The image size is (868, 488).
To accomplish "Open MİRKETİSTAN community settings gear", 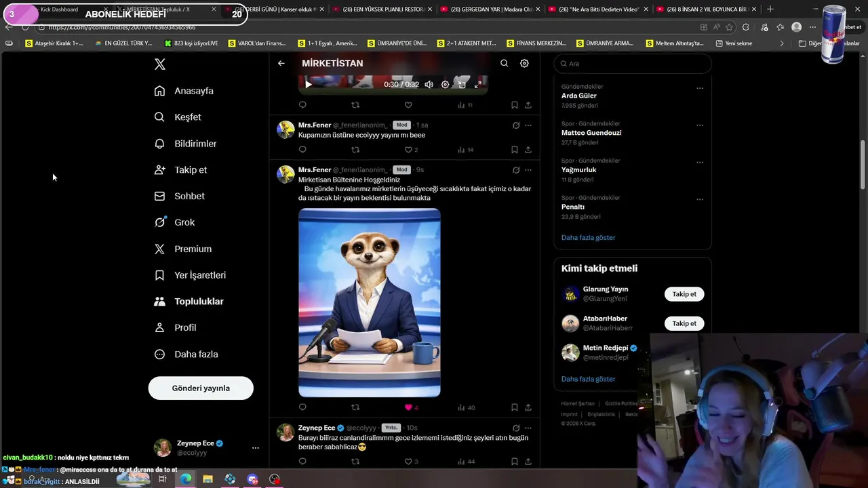I will [x=524, y=63].
